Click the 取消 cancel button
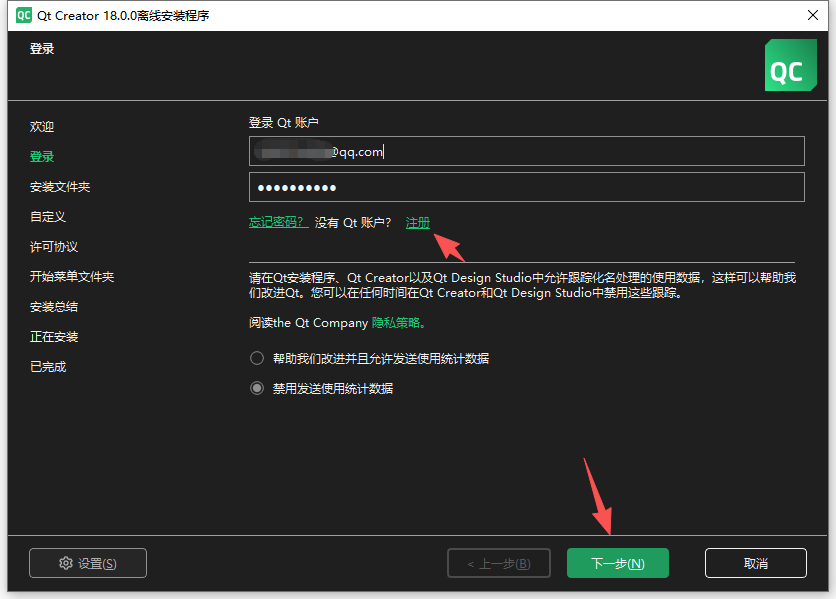This screenshot has width=836, height=599. tap(755, 563)
